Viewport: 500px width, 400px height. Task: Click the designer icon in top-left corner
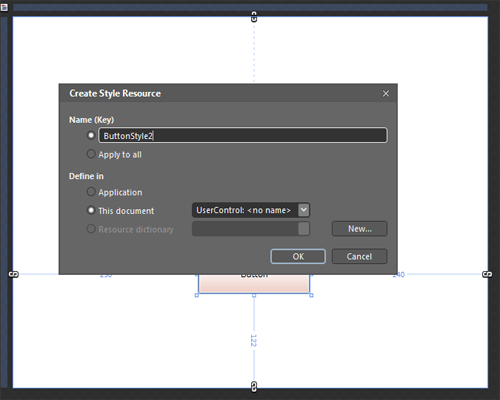pyautogui.click(x=4, y=7)
